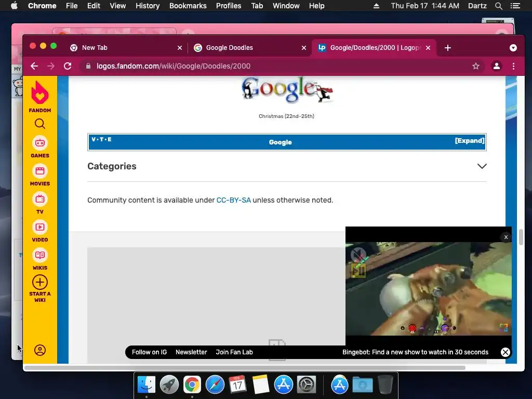Pause the floating video
Viewport: 532px width, 399px height.
tap(358, 271)
